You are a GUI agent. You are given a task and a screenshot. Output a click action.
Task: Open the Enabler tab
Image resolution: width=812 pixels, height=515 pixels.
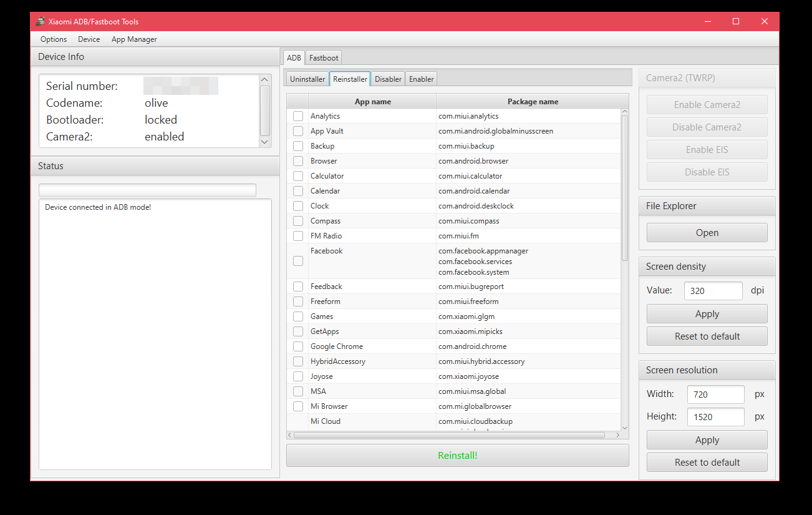[x=422, y=79]
